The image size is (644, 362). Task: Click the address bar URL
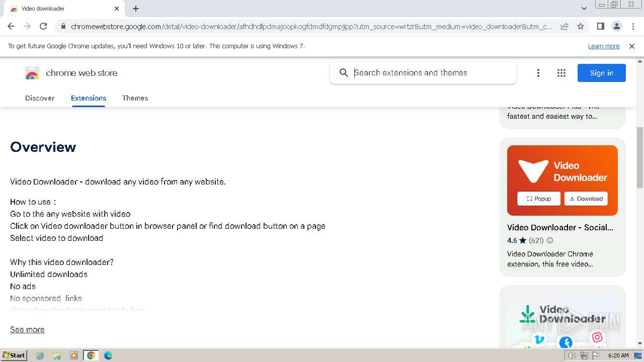(311, 26)
